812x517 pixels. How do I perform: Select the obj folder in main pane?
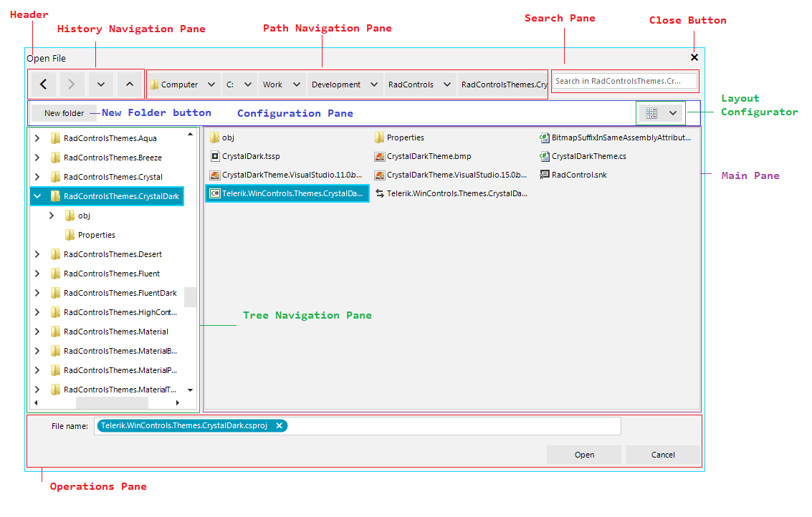228,137
